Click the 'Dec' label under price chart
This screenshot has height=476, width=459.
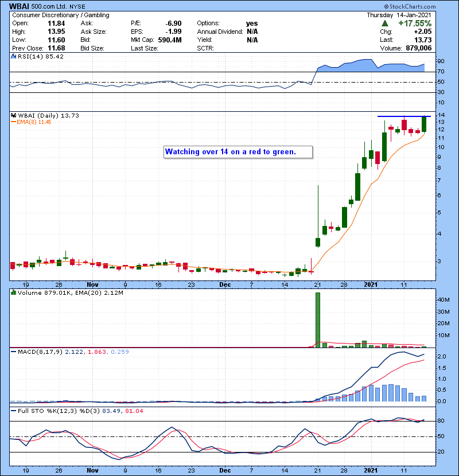[x=225, y=285]
